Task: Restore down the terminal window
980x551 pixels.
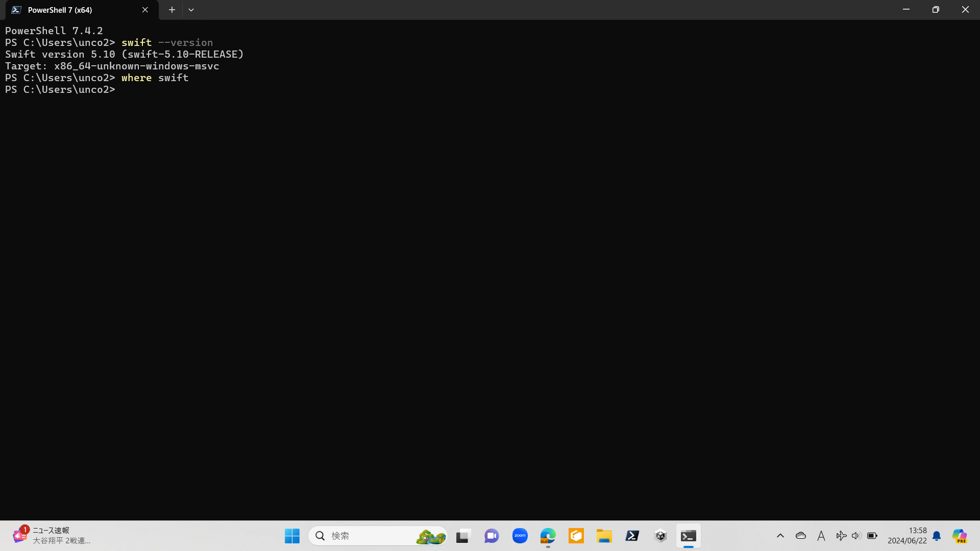Action: point(936,10)
